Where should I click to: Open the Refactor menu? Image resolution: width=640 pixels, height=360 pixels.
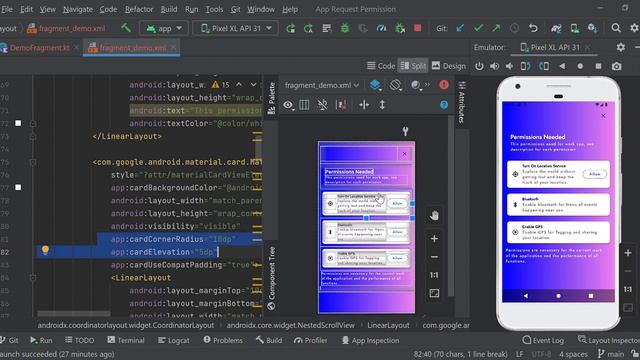click(139, 9)
